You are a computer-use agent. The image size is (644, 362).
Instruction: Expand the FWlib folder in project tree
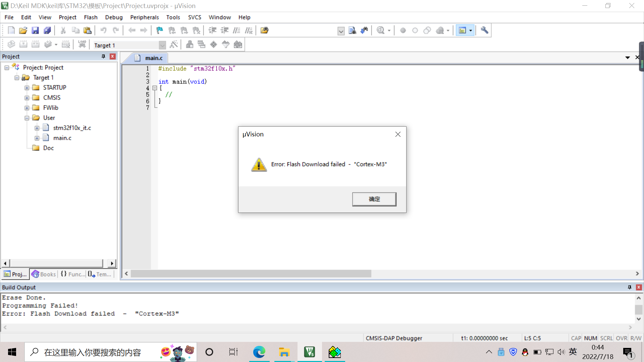click(27, 108)
